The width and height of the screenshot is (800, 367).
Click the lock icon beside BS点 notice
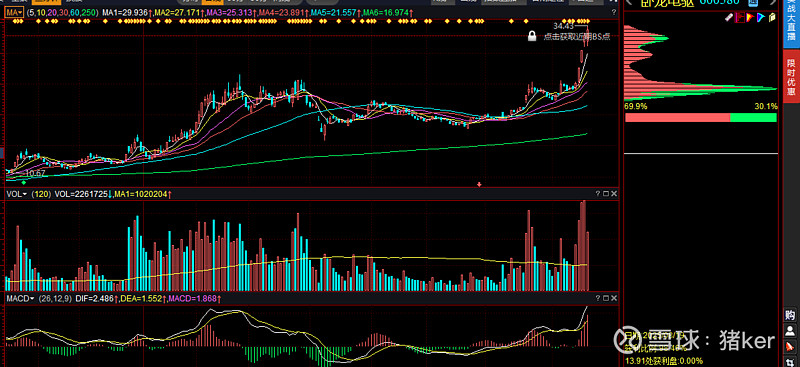pyautogui.click(x=532, y=36)
